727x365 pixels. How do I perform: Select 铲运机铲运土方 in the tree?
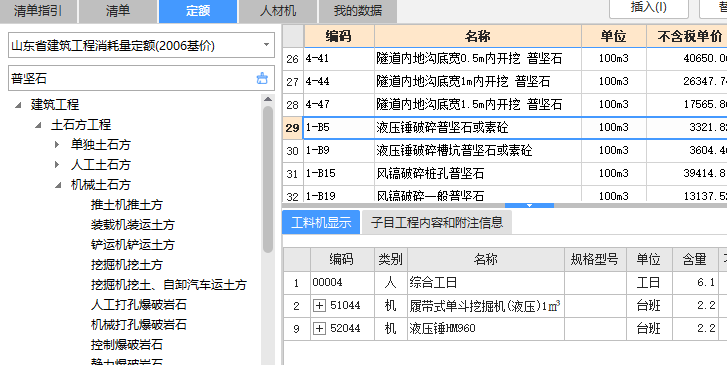133,244
